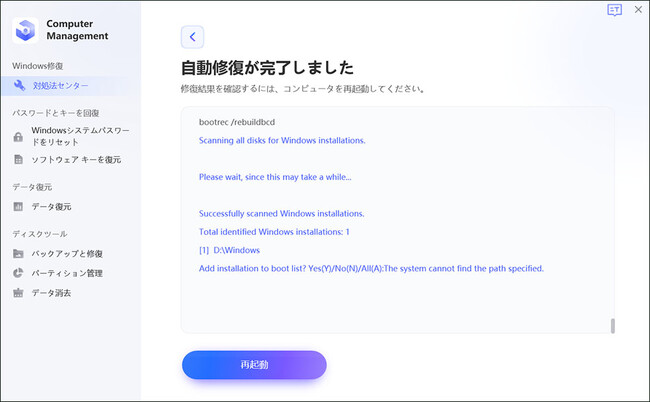The width and height of the screenshot is (650, 402).
Task: Click the ソフトウェア キーを復元 document icon
Action: click(x=19, y=160)
